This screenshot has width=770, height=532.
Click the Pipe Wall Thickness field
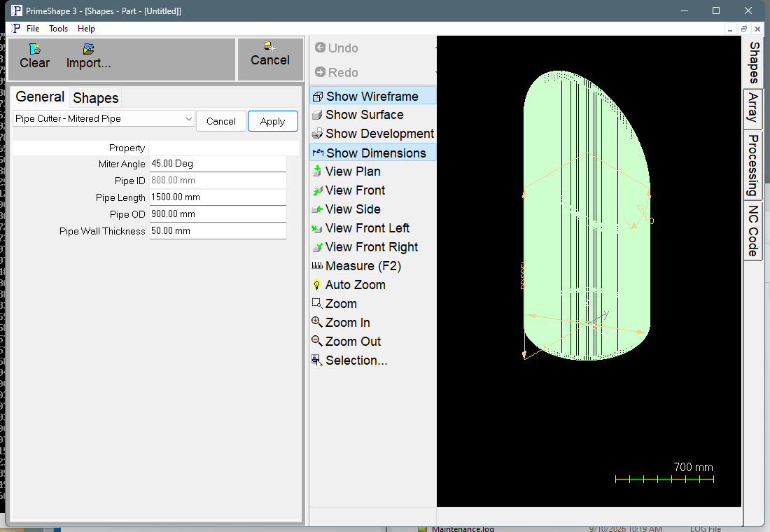click(x=218, y=230)
